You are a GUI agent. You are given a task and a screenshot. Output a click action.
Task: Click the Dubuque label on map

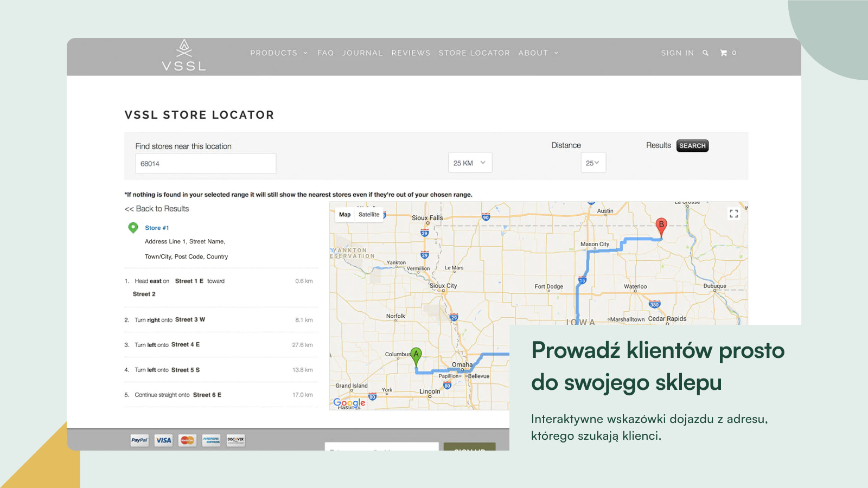pyautogui.click(x=714, y=286)
